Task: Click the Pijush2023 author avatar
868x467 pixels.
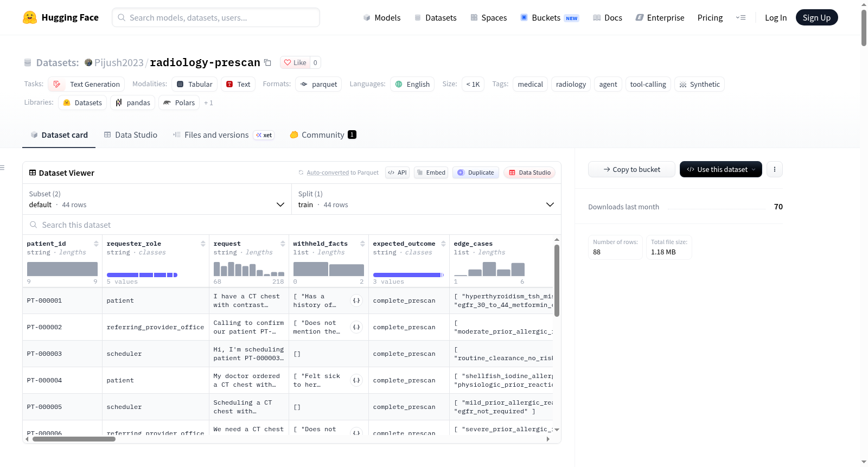Action: [88, 62]
